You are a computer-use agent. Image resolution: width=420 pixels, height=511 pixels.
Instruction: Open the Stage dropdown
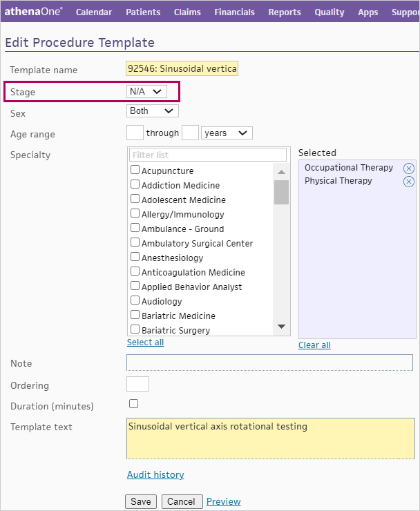pos(146,92)
